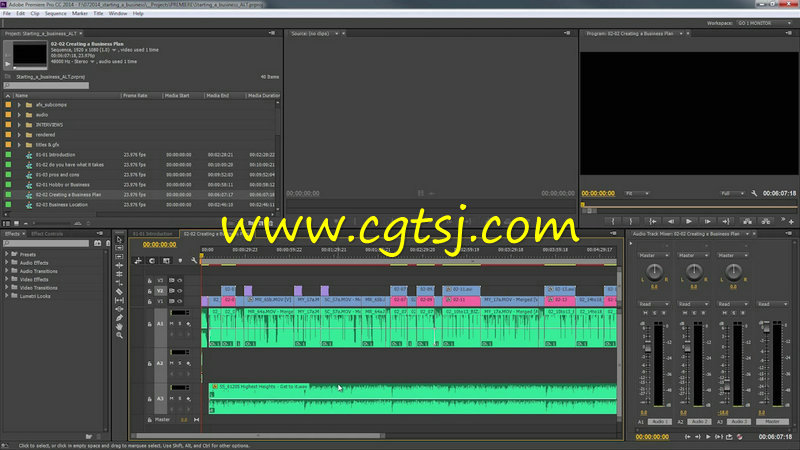Viewport: 800px width, 450px height.
Task: Mute track A3 in the timeline
Action: pos(171,398)
